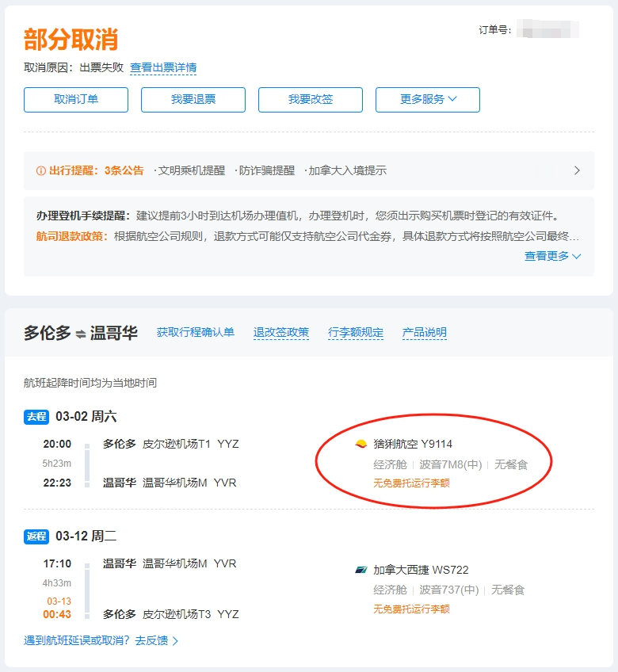Expand notices with the right chevron arrow
This screenshot has height=672, width=618.
pos(577,170)
